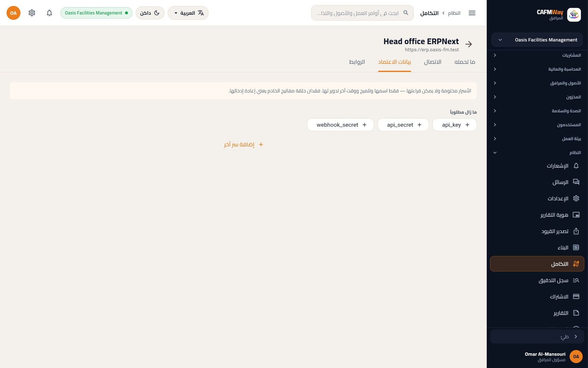Collapse sidebar with طي button
This screenshot has height=368, width=588.
(537, 337)
